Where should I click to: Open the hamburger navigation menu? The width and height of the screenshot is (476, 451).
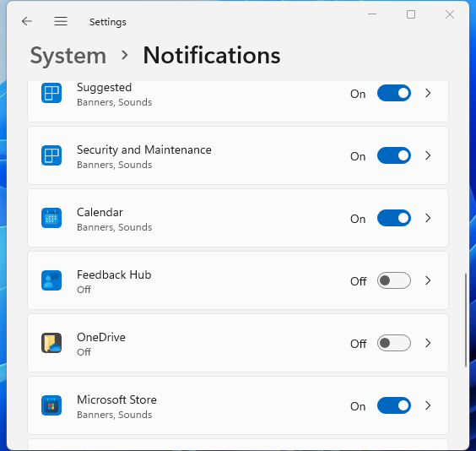(x=61, y=21)
